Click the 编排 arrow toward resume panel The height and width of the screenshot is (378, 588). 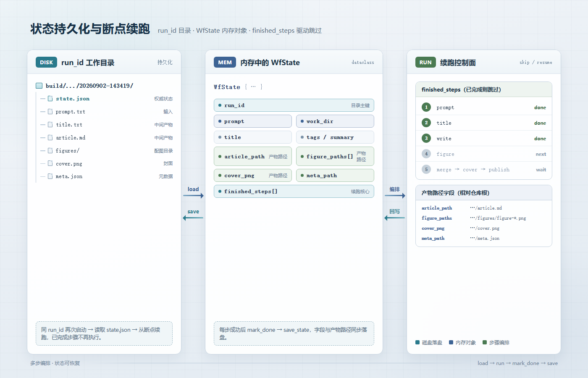pyautogui.click(x=395, y=196)
